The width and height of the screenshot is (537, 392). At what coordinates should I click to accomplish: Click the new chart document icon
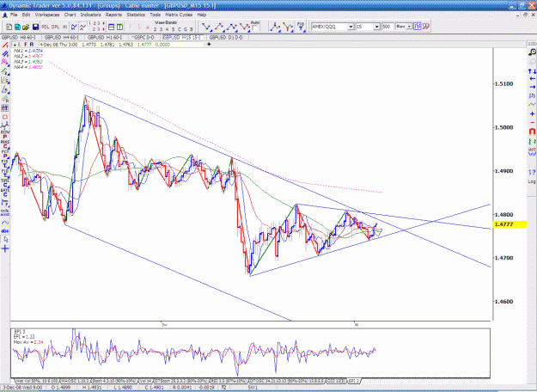point(9,27)
